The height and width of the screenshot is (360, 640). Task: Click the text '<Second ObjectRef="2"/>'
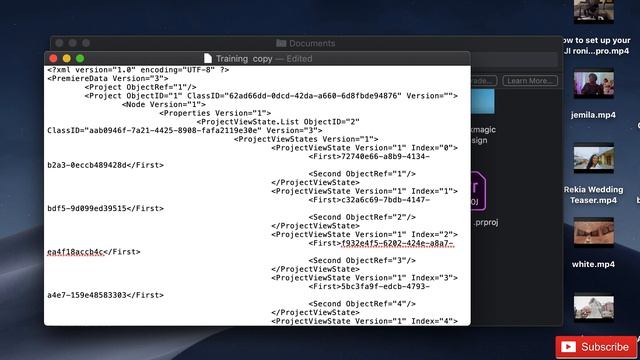pos(362,217)
